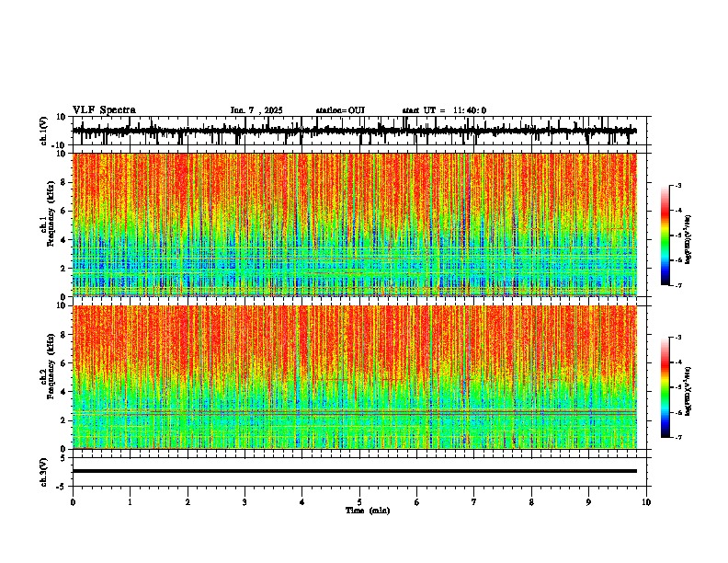
Task: Click the -3 label on ch.1 color bar
Action: click(x=678, y=186)
